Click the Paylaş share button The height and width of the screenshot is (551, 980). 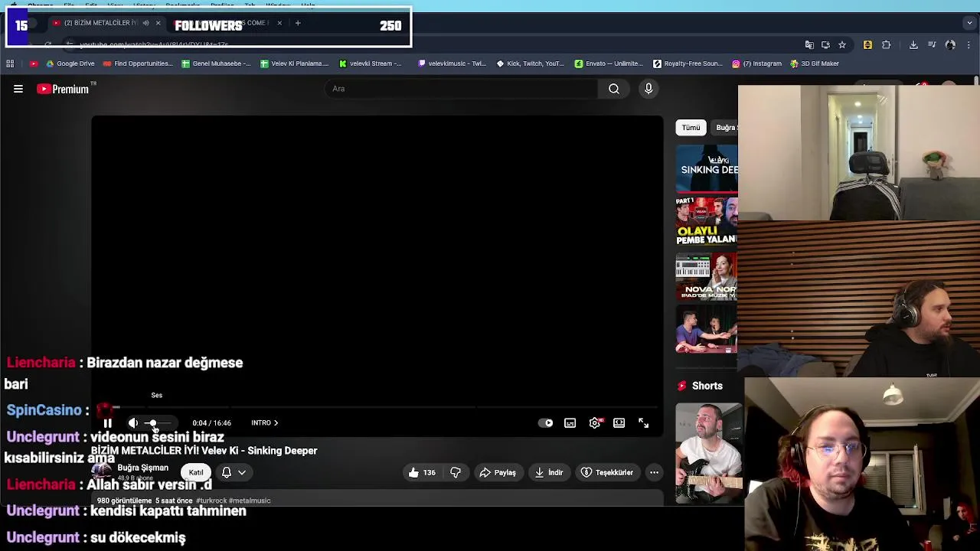pyautogui.click(x=498, y=472)
